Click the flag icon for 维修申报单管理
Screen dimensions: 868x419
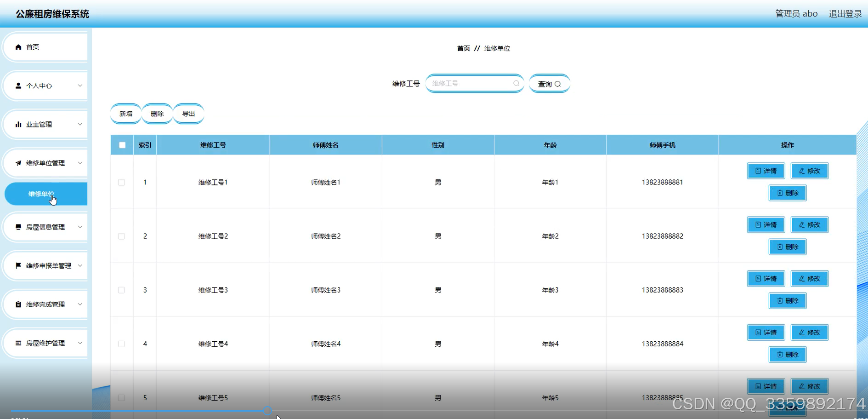[18, 265]
